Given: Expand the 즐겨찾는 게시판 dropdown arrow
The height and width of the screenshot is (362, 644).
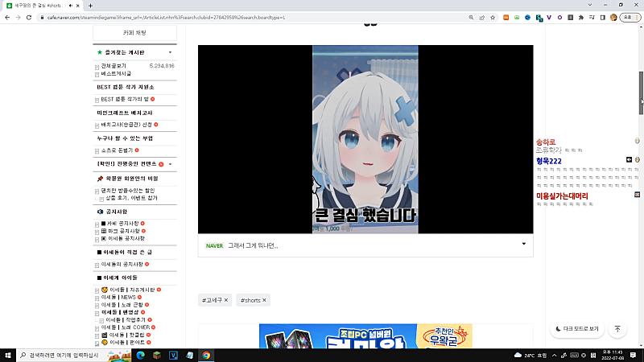Looking at the screenshot, I should point(170,52).
